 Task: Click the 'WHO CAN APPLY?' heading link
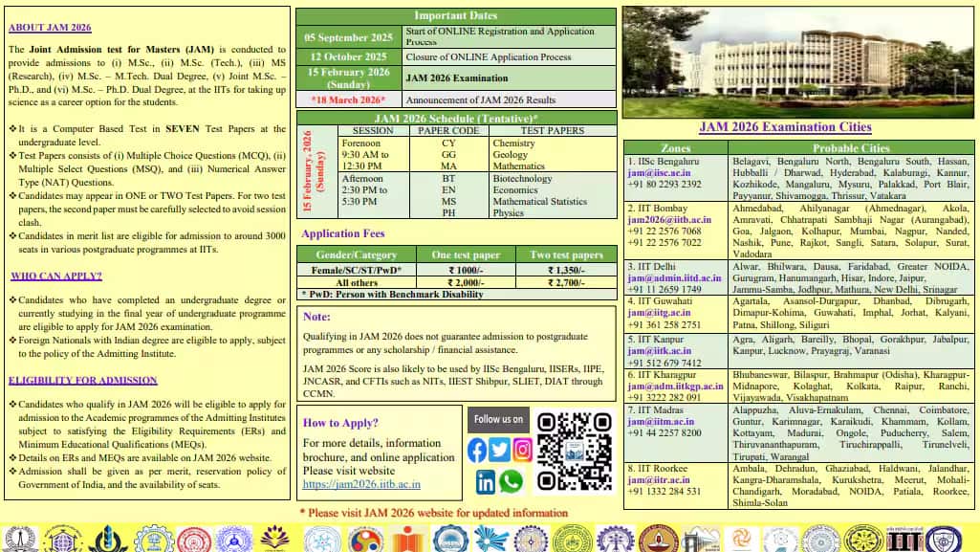click(56, 276)
